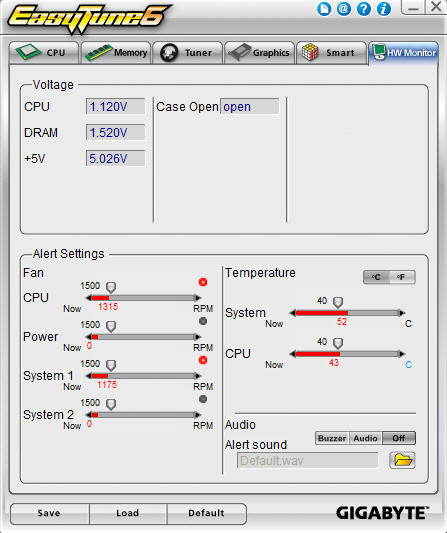This screenshot has height=533, width=447.
Task: Toggle System 2 fan alert indicator
Action: pyautogui.click(x=203, y=399)
